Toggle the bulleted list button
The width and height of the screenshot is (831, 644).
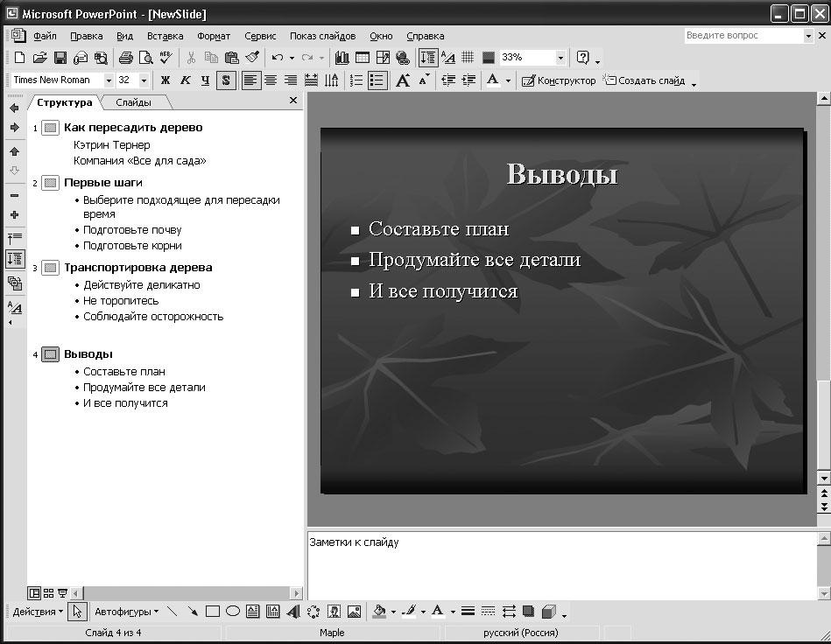[x=377, y=80]
